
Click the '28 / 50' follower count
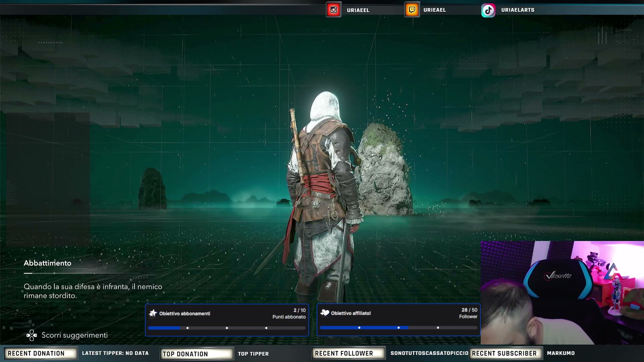point(469,310)
